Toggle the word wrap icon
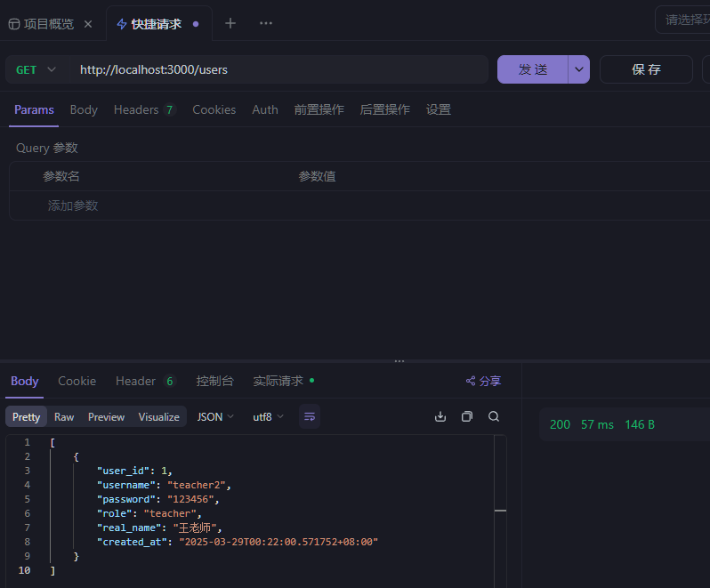The height and width of the screenshot is (588, 710). coord(310,416)
